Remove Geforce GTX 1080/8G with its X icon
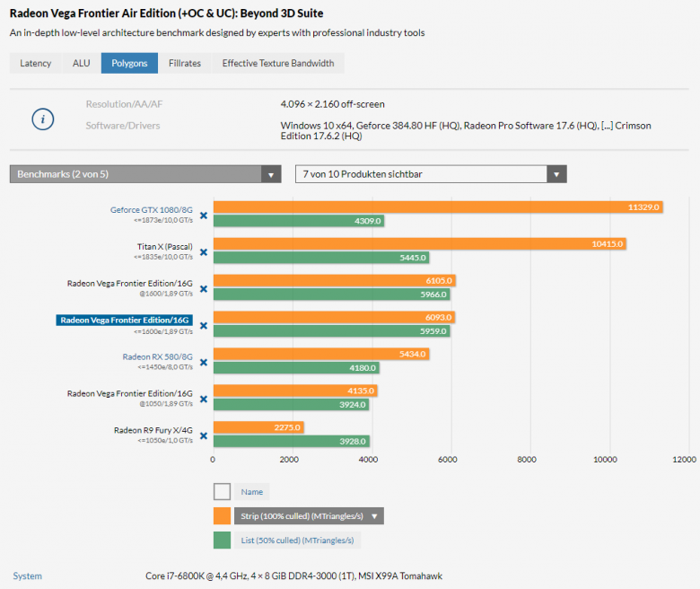 point(204,215)
